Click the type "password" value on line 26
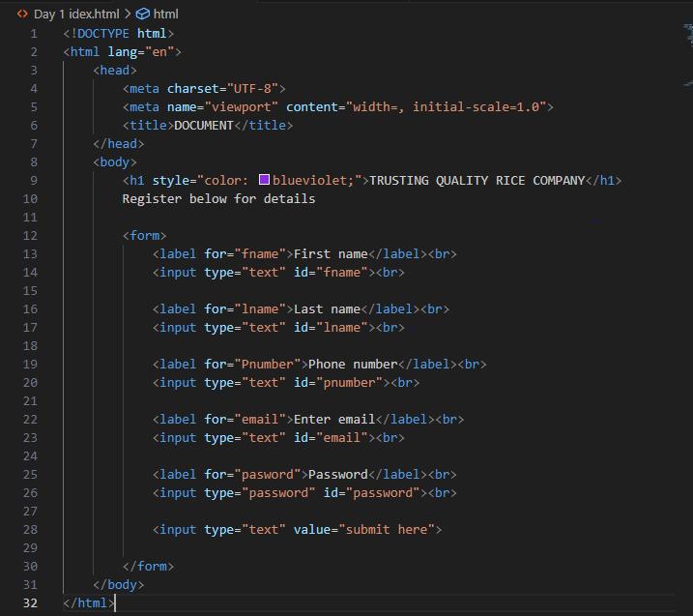Image resolution: width=693 pixels, height=616 pixels. point(278,492)
